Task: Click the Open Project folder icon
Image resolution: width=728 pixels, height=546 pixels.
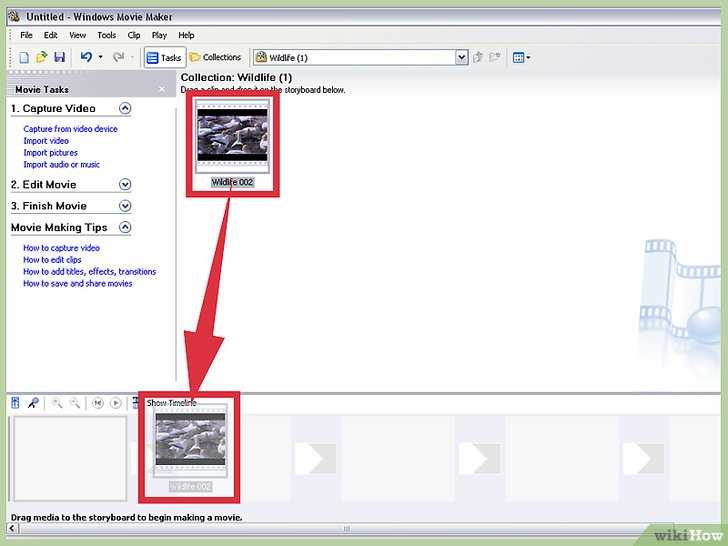Action: pos(42,58)
